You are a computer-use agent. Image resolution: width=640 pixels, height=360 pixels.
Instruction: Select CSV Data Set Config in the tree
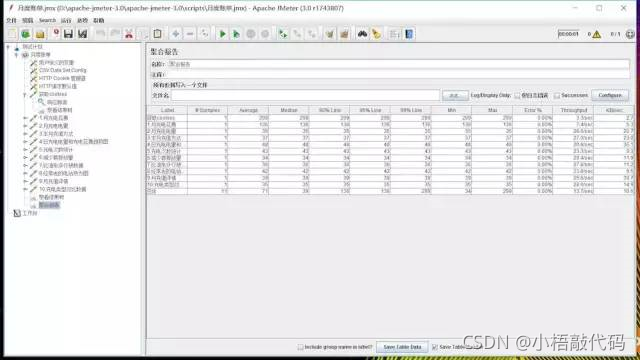(62, 70)
